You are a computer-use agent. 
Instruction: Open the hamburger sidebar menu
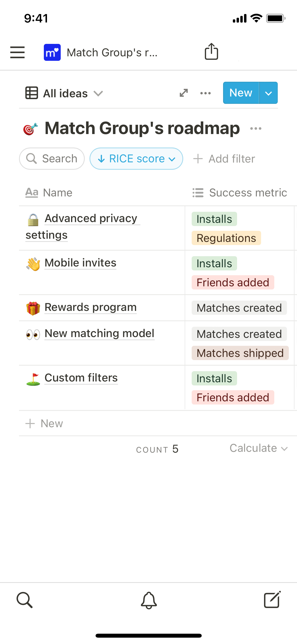(17, 52)
